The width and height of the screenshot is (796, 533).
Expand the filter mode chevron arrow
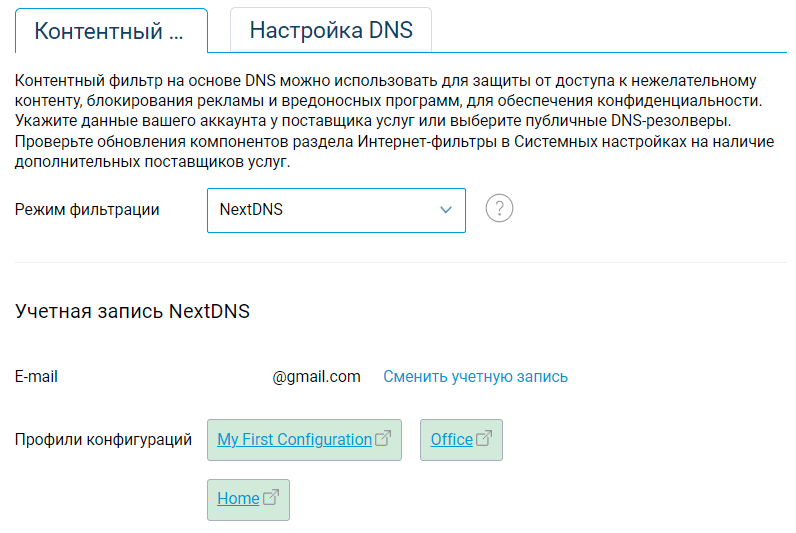click(x=446, y=210)
